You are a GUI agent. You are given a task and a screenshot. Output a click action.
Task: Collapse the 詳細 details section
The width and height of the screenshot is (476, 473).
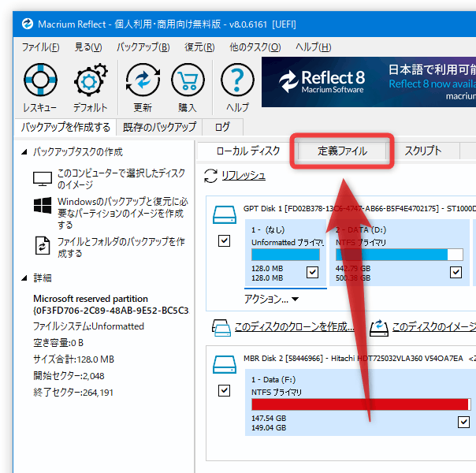coord(24,278)
